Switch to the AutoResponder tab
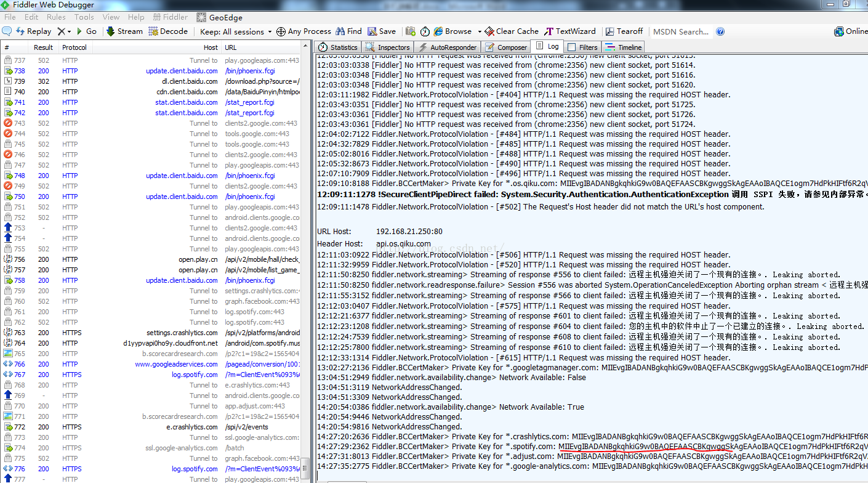The width and height of the screenshot is (868, 483). click(448, 47)
